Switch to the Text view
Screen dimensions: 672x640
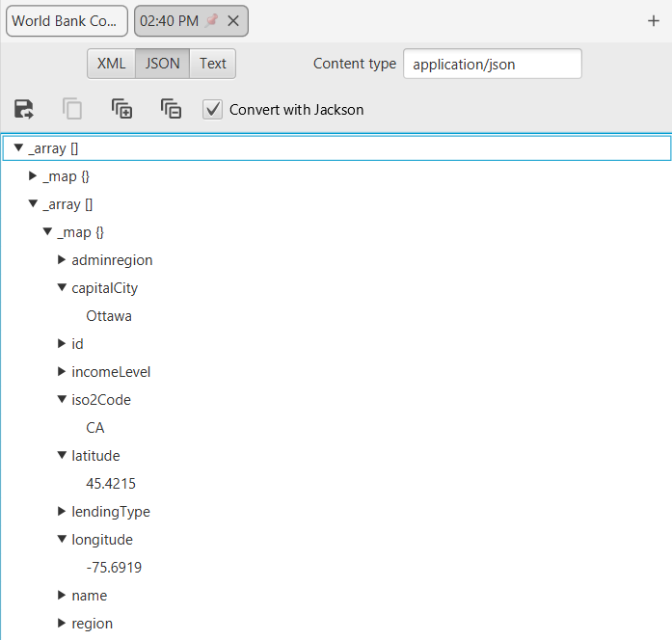(x=212, y=64)
